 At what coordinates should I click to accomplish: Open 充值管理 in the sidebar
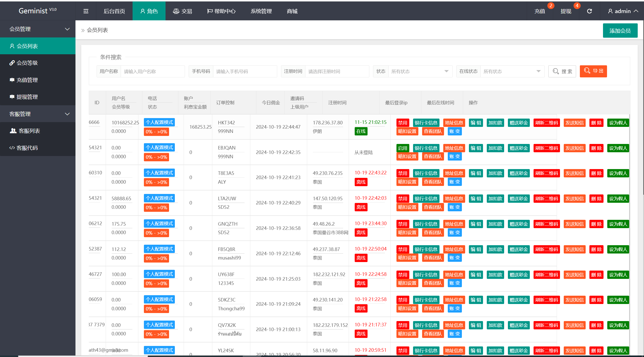[x=27, y=80]
